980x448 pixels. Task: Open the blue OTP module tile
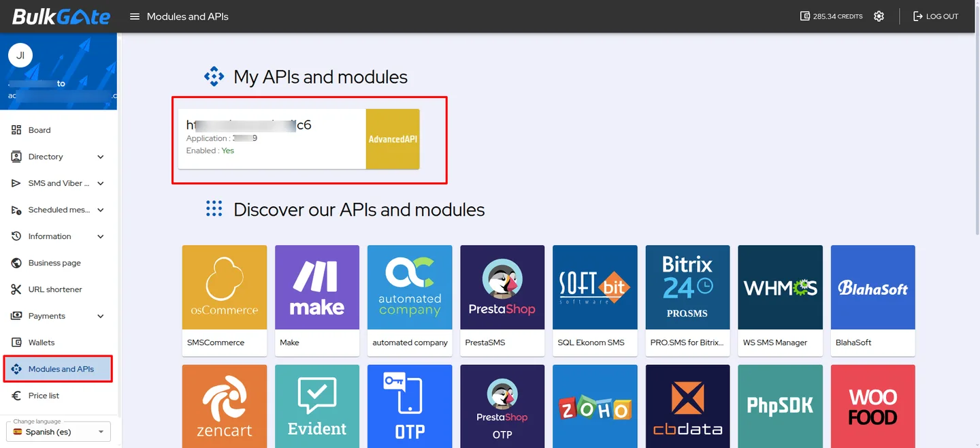tap(410, 406)
